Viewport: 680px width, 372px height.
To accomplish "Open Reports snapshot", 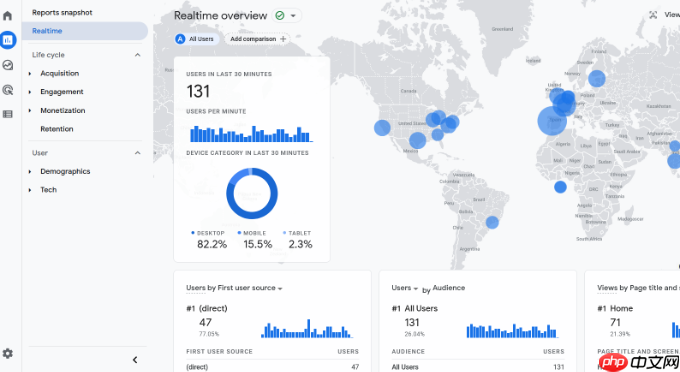I will point(62,13).
